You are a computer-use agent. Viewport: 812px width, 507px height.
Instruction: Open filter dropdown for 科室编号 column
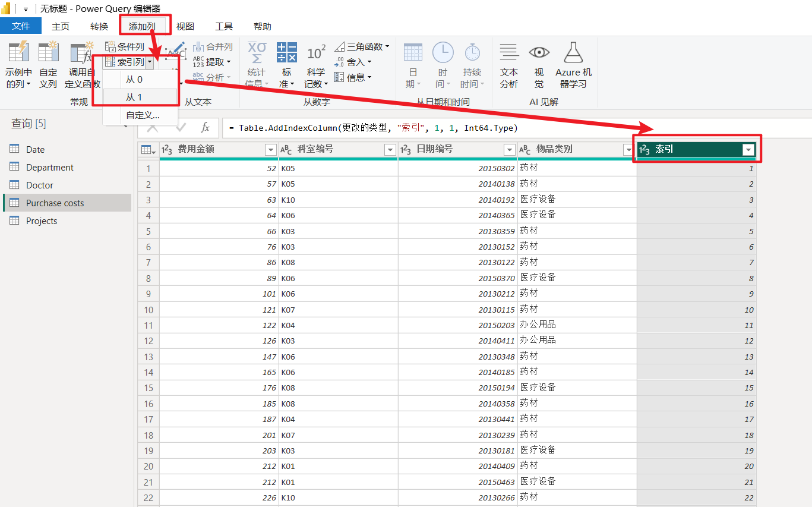click(x=390, y=150)
